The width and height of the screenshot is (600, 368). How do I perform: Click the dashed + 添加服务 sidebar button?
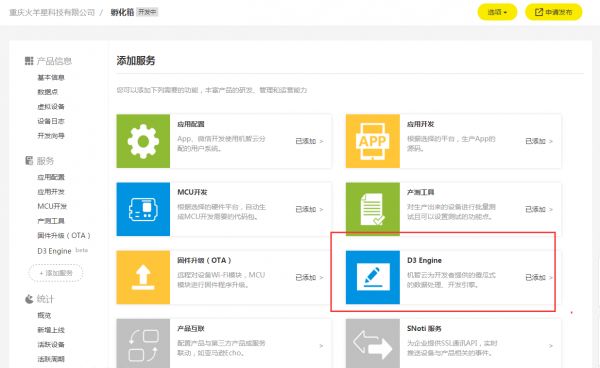pos(56,273)
